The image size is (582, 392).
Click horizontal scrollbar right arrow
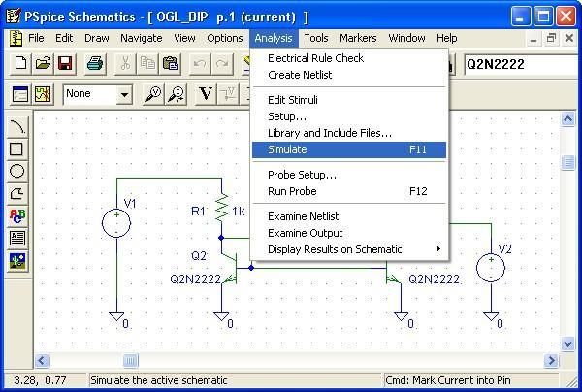(x=551, y=360)
